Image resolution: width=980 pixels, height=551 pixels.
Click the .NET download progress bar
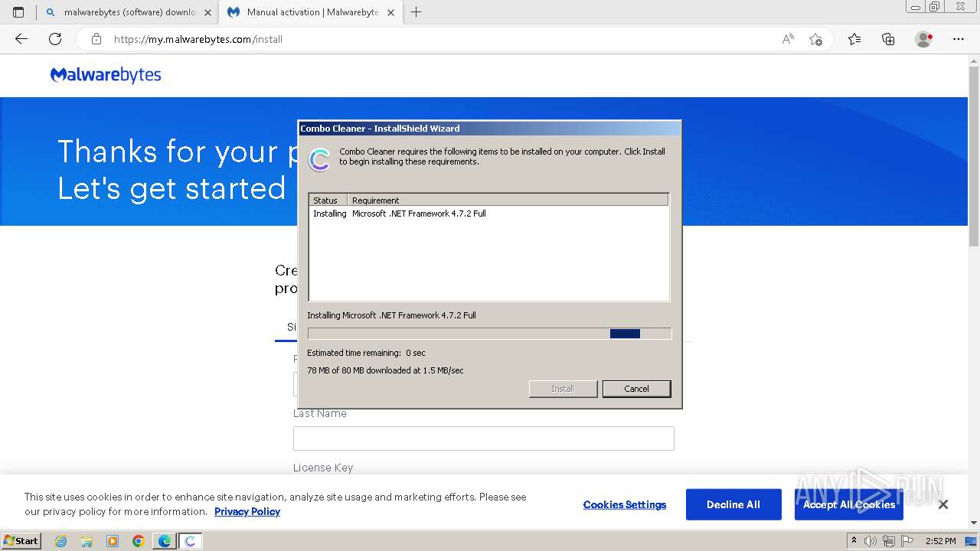point(489,334)
